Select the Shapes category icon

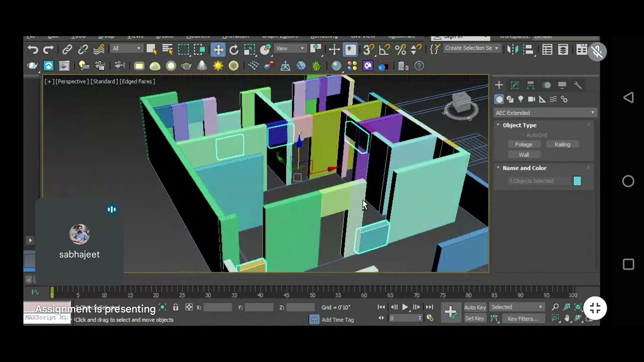pos(510,99)
